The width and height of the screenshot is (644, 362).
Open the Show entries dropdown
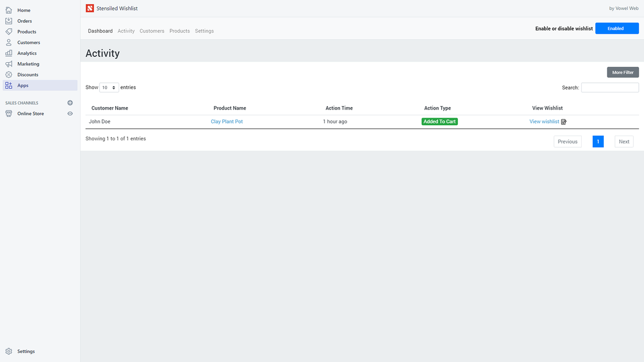109,87
